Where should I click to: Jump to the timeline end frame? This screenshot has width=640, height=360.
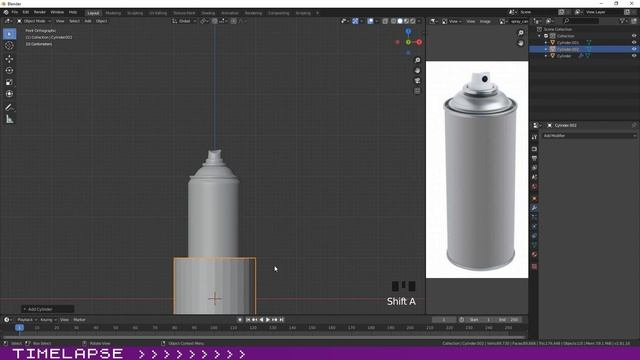point(281,320)
